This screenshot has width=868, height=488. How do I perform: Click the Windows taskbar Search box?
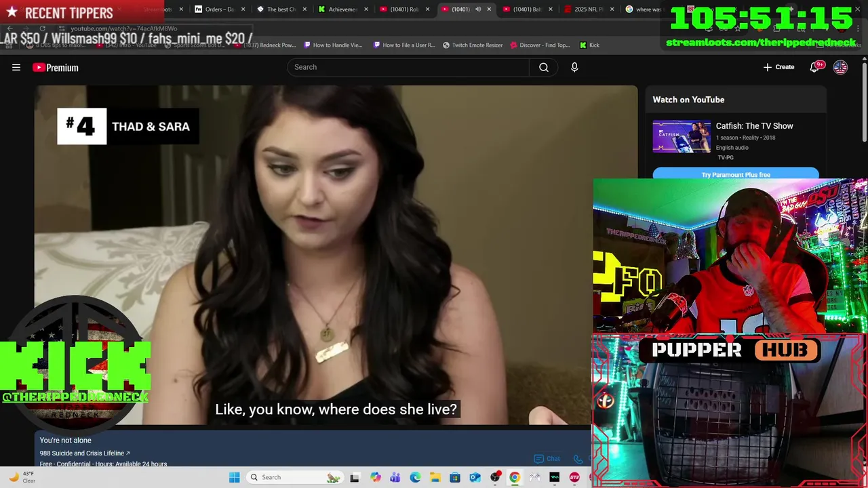[x=294, y=477]
